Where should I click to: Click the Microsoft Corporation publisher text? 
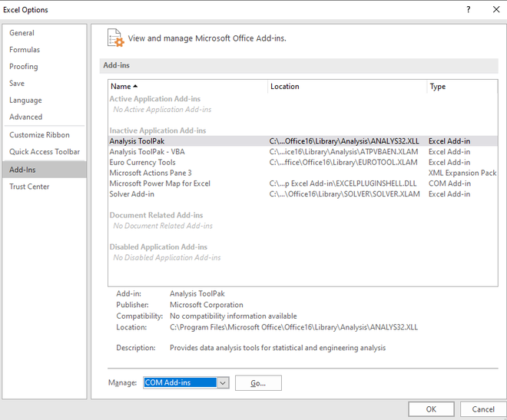tap(207, 305)
